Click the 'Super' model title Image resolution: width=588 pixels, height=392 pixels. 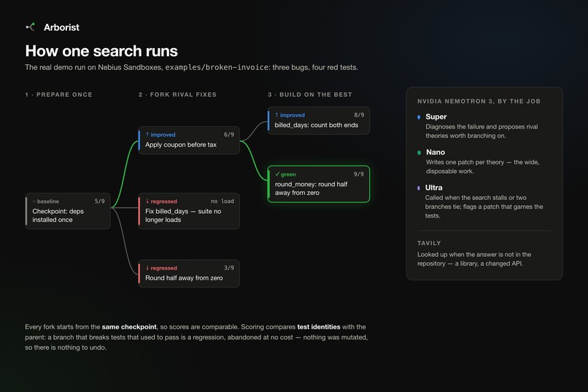pyautogui.click(x=436, y=117)
